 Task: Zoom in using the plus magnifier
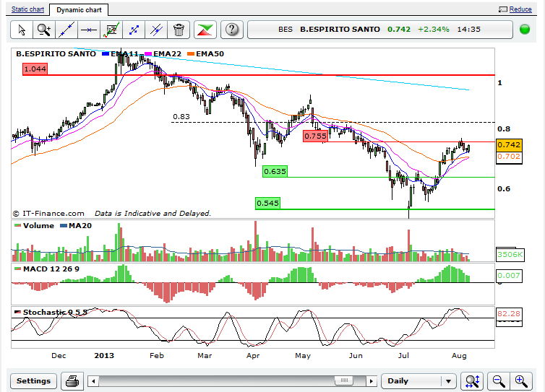click(x=521, y=381)
